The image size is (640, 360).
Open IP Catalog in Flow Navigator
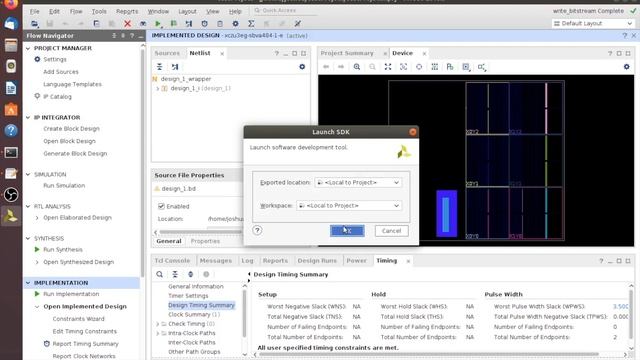click(57, 97)
